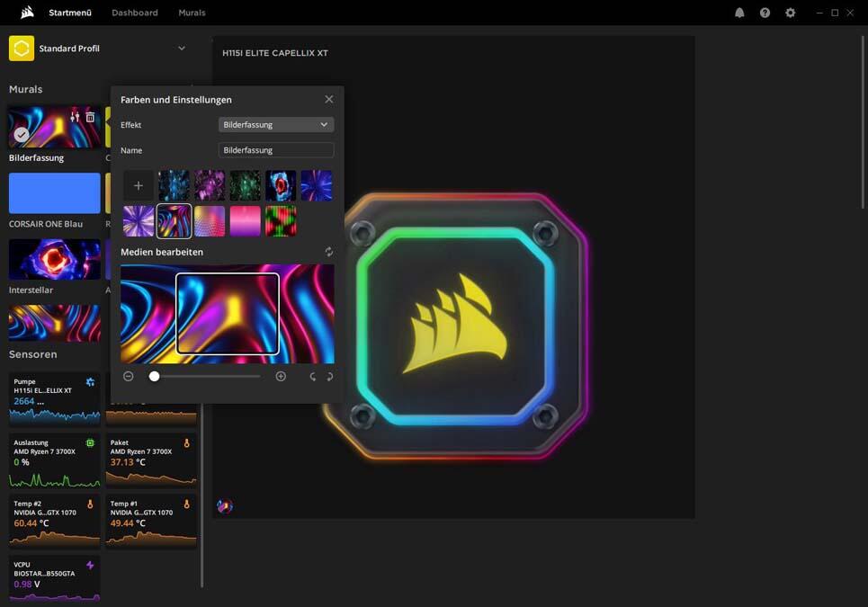
Task: Add a new image with the plus tile
Action: click(139, 185)
